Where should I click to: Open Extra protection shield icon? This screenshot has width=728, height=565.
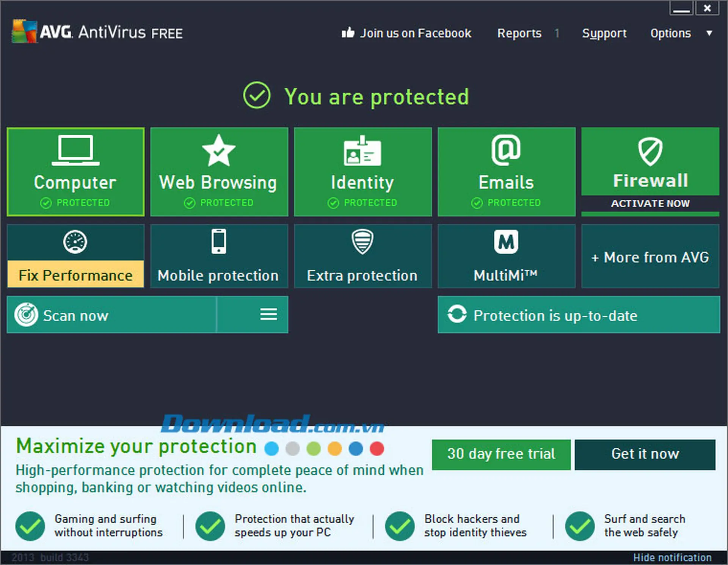click(362, 241)
